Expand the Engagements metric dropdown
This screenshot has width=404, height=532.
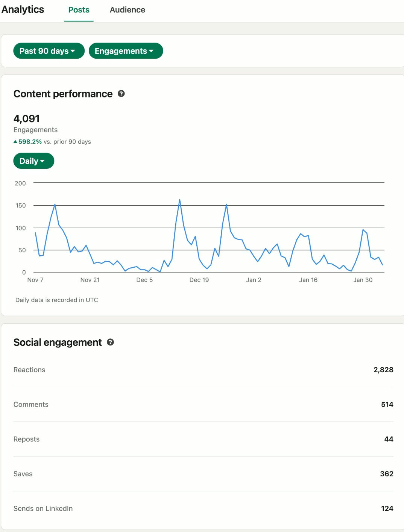pyautogui.click(x=126, y=51)
